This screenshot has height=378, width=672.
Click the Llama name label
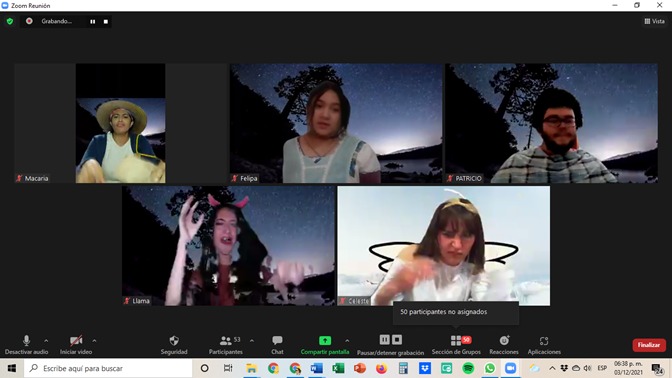click(141, 301)
